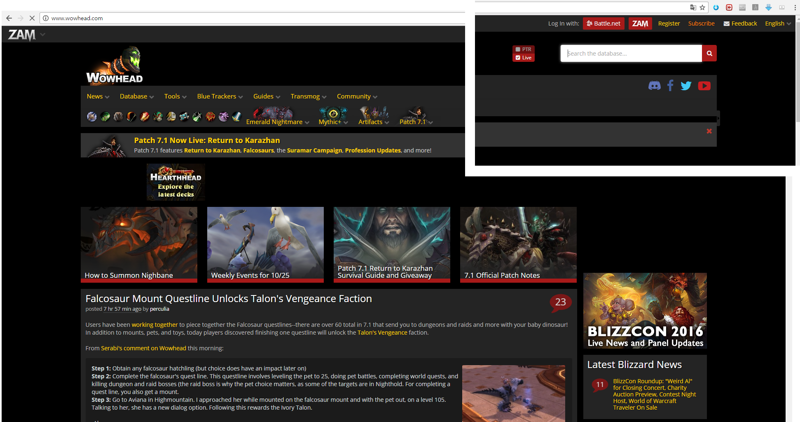Image resolution: width=800 pixels, height=422 pixels.
Task: Click the translate page icon
Action: [692, 7]
